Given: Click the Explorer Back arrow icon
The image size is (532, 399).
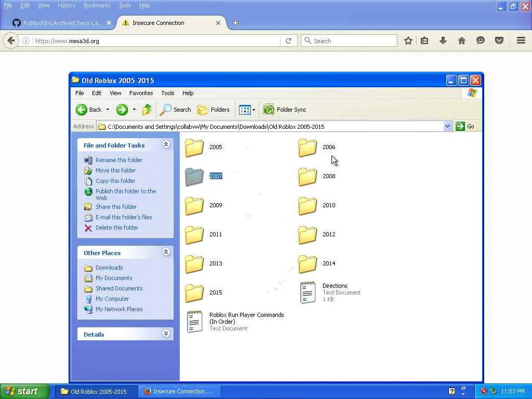Looking at the screenshot, I should point(82,110).
